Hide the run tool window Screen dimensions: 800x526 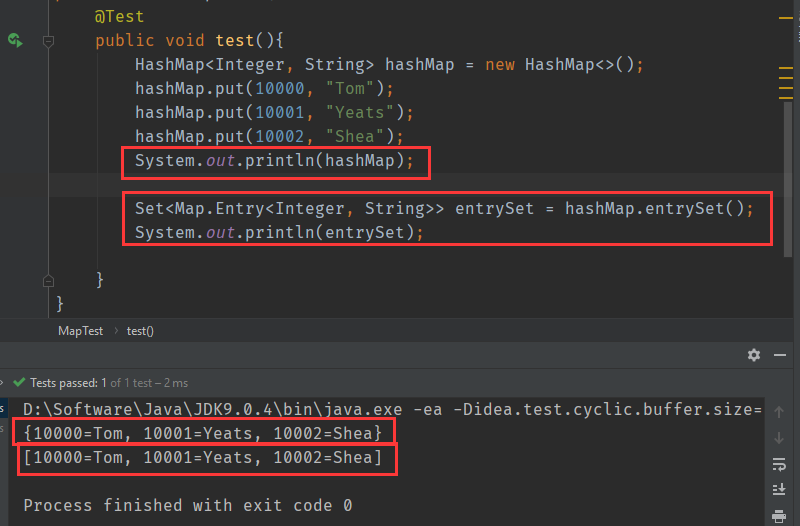[780, 355]
